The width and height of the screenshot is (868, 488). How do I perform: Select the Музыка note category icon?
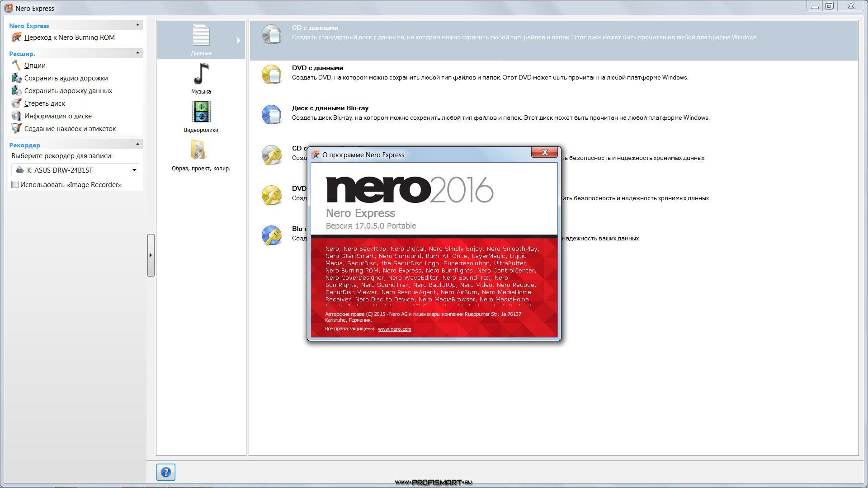tap(201, 74)
